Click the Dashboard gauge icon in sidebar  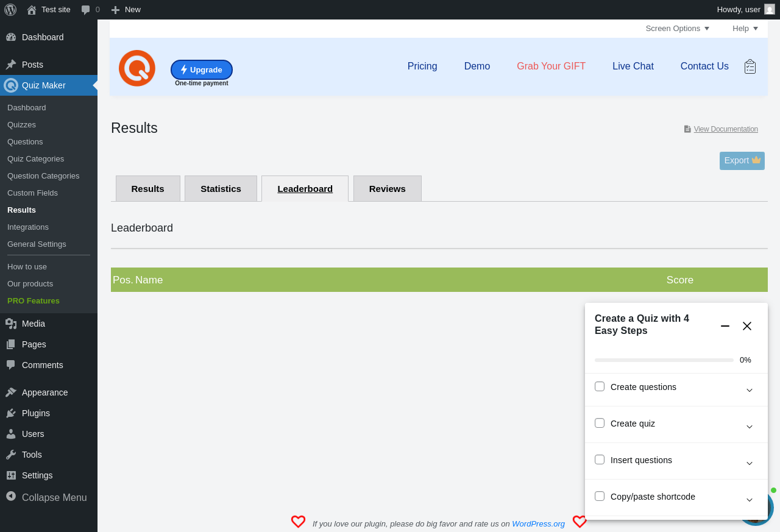11,37
